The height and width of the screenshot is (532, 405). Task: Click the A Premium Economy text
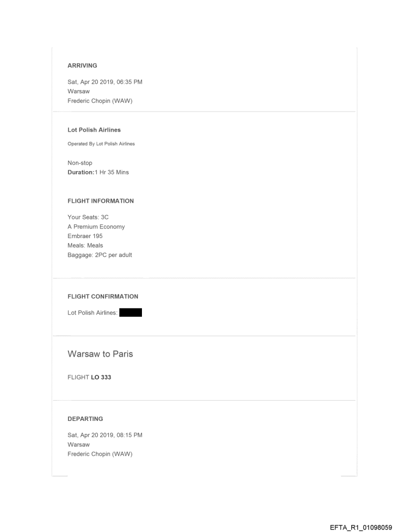coord(96,227)
